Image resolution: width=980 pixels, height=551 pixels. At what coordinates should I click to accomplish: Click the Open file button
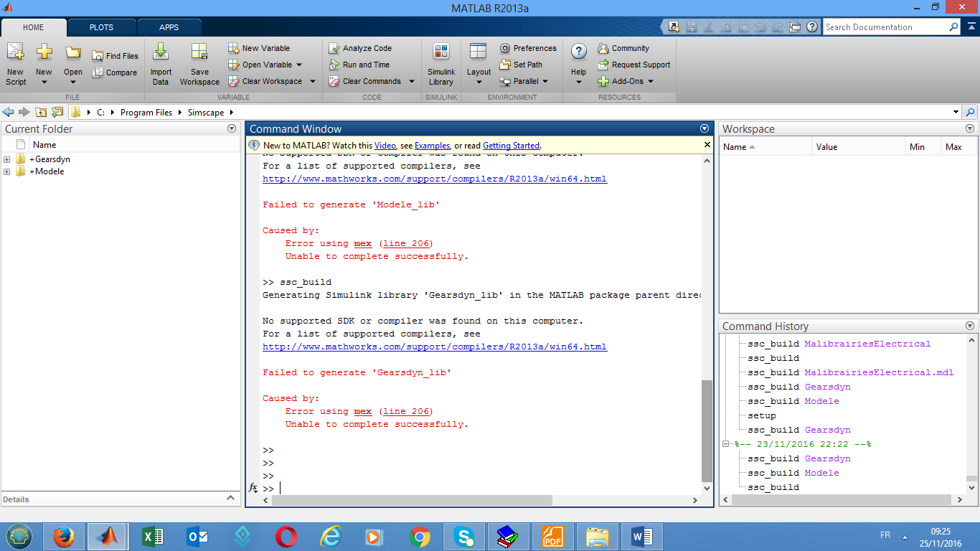[x=73, y=64]
